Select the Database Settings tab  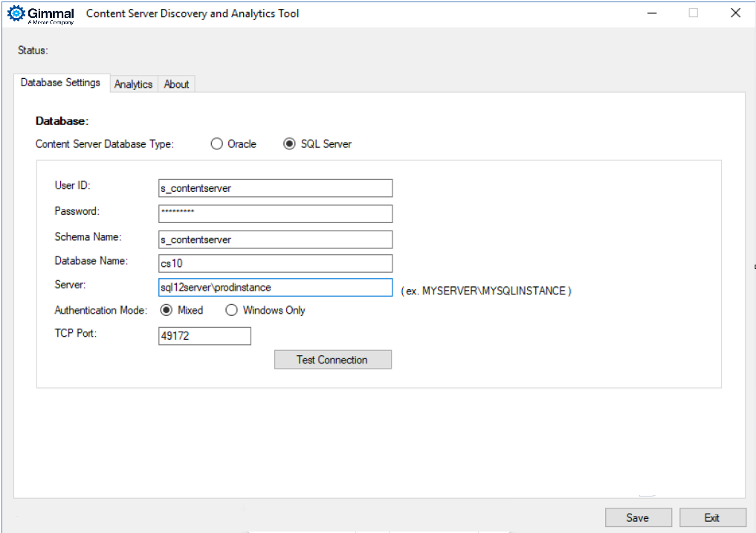[x=60, y=83]
